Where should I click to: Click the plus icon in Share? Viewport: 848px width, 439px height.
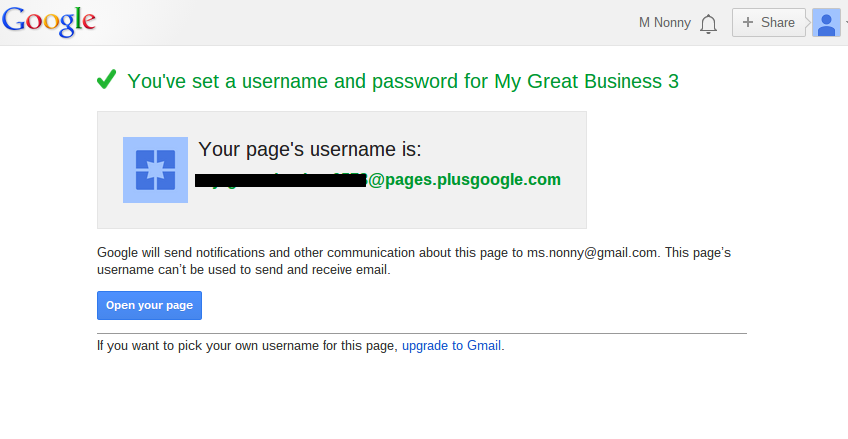pyautogui.click(x=747, y=22)
